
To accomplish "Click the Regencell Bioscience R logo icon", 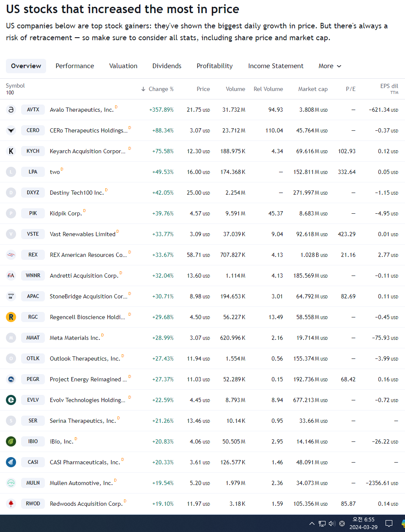I will pyautogui.click(x=11, y=317).
